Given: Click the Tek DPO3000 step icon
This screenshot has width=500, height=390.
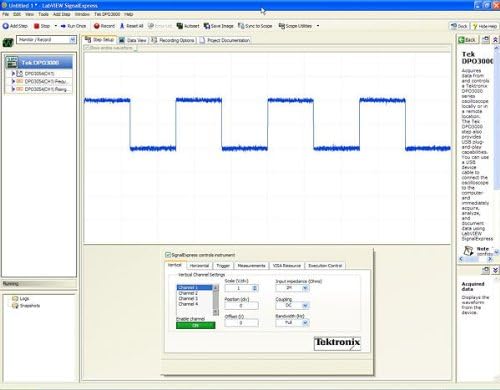Looking at the screenshot, I should pos(12,62).
